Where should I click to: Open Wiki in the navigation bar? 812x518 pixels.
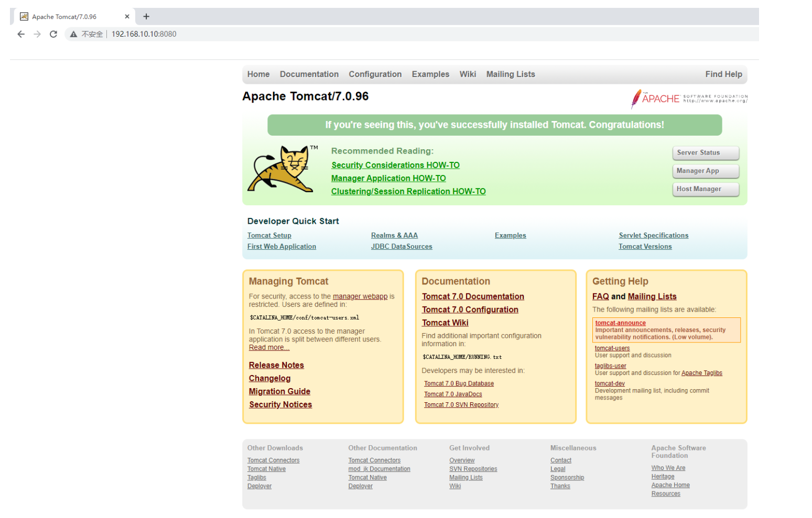coord(468,74)
